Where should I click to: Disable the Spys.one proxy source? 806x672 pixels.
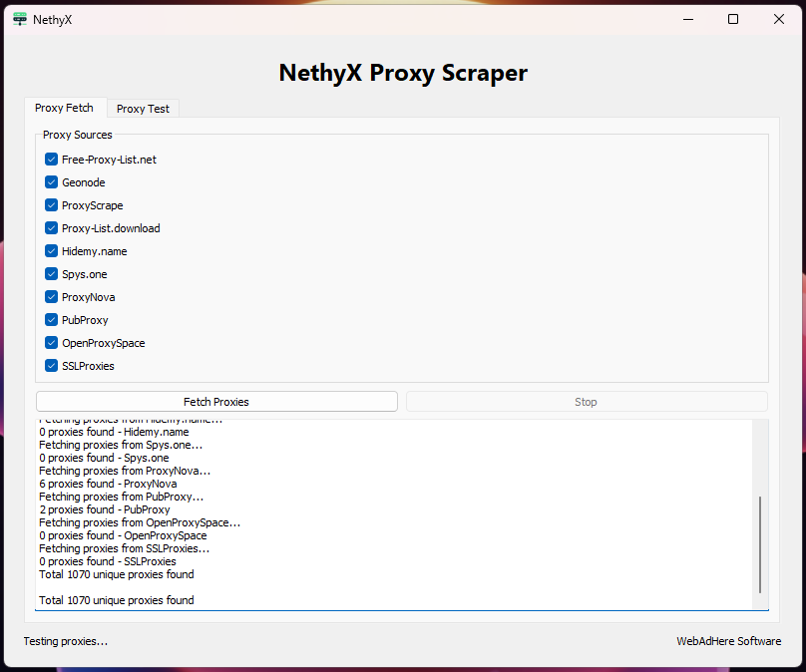pyautogui.click(x=51, y=274)
